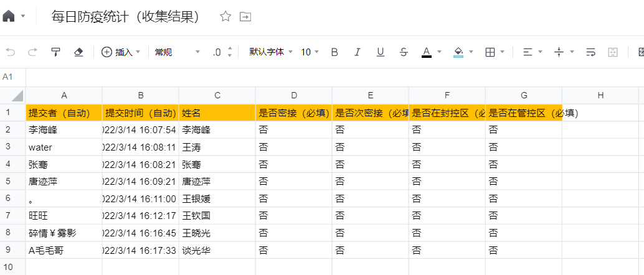This screenshot has height=275, width=644.
Task: Select column H header
Action: (600, 95)
